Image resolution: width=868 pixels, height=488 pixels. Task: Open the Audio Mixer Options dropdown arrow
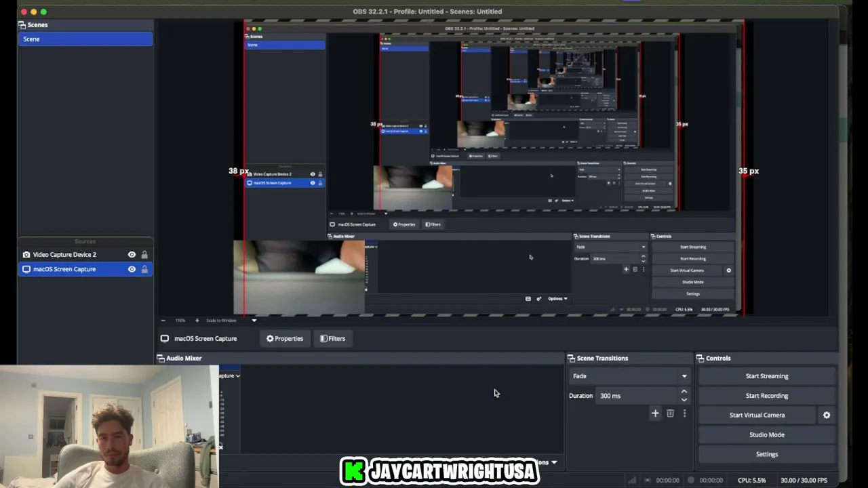[554, 462]
